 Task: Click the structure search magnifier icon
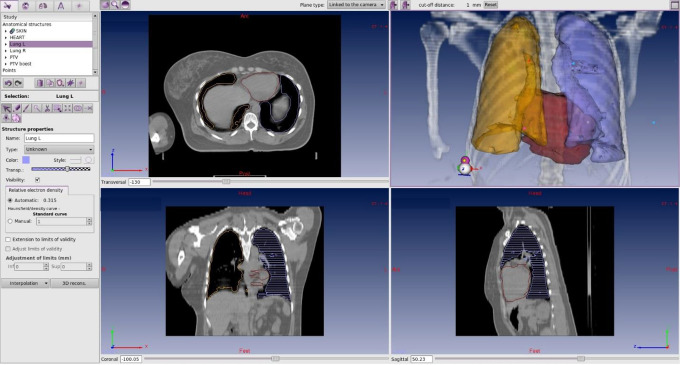point(60,83)
